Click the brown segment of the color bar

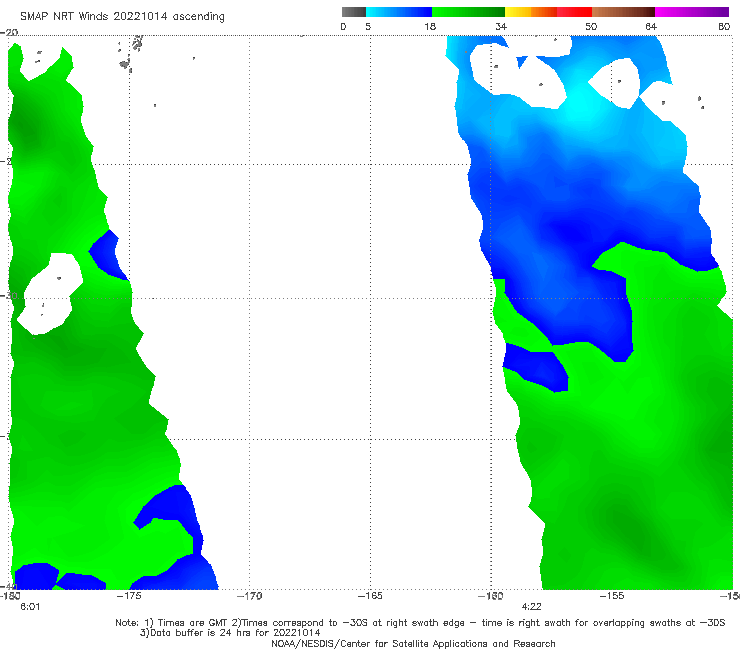[x=623, y=12]
